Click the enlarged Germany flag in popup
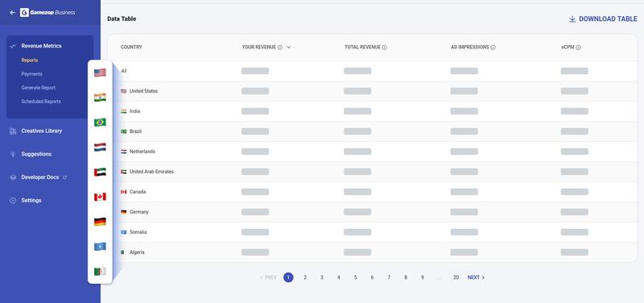This screenshot has width=644, height=303. (100, 222)
